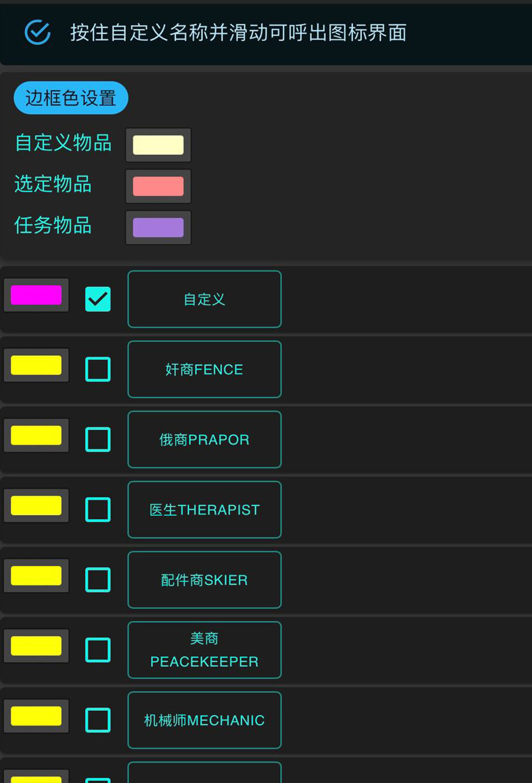
Task: Check the 配件商SKIER checkbox
Action: [x=98, y=580]
